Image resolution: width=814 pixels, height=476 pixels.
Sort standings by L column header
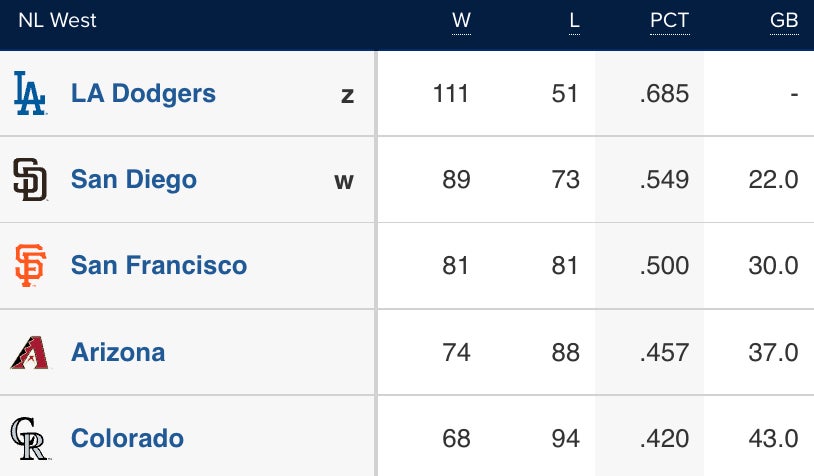point(574,22)
